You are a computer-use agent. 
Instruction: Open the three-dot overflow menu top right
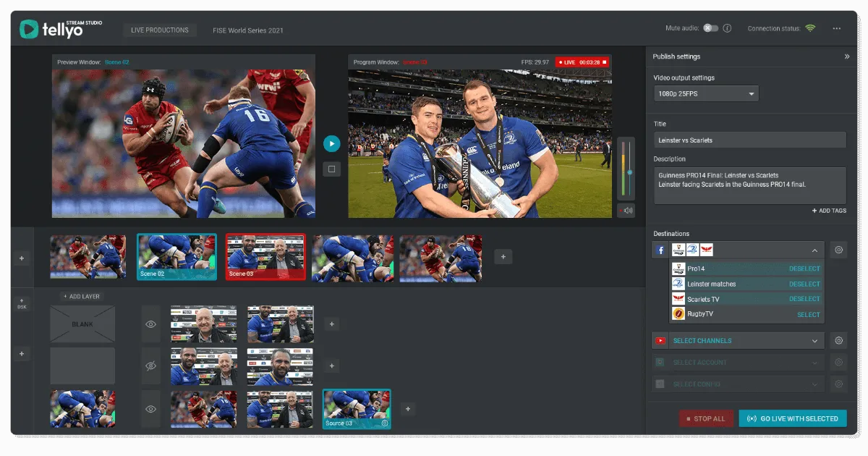point(837,28)
